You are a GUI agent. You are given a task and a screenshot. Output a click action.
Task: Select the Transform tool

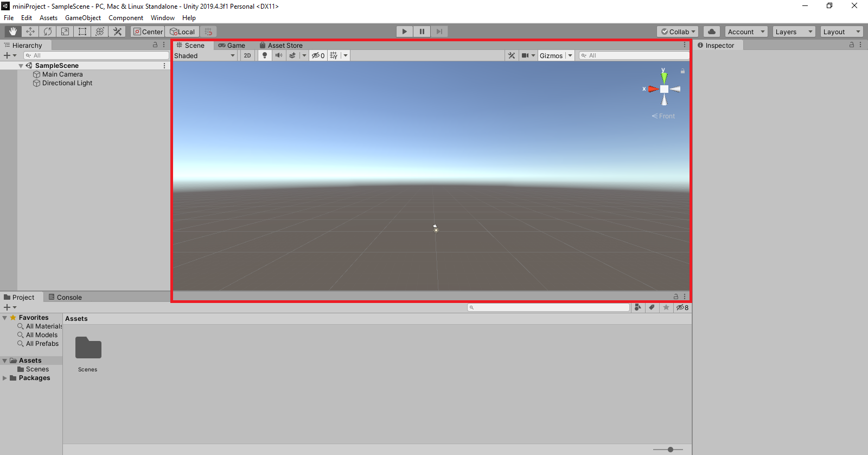click(100, 31)
